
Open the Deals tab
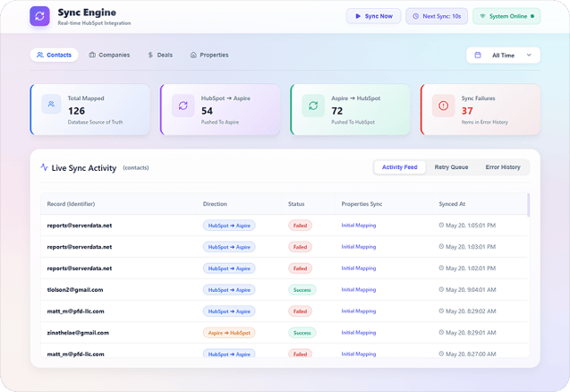tap(160, 55)
